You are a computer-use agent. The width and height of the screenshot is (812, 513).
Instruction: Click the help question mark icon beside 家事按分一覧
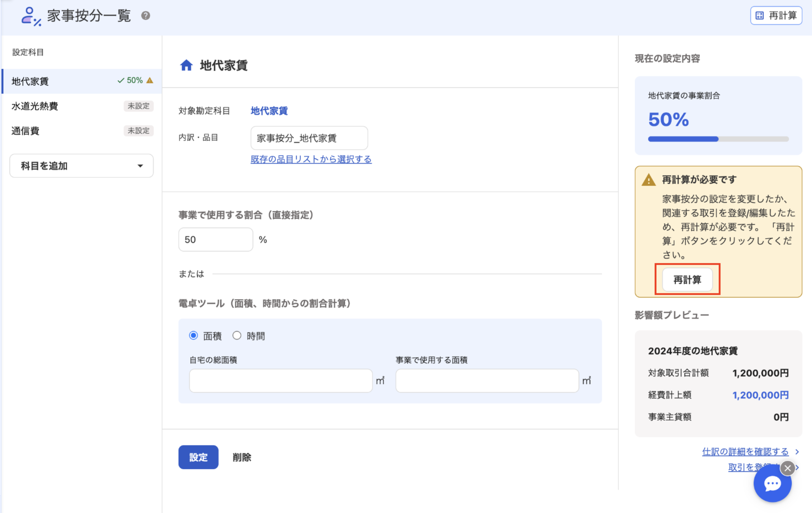[145, 16]
